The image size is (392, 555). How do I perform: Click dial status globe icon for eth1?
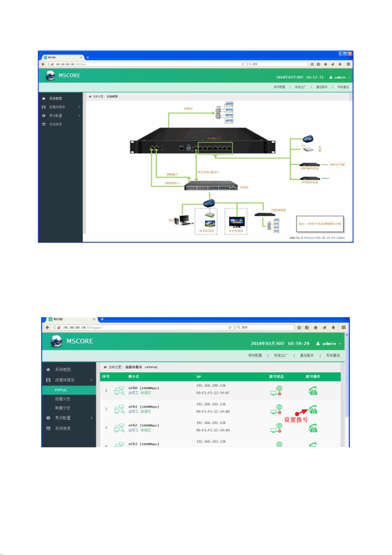pos(277,409)
